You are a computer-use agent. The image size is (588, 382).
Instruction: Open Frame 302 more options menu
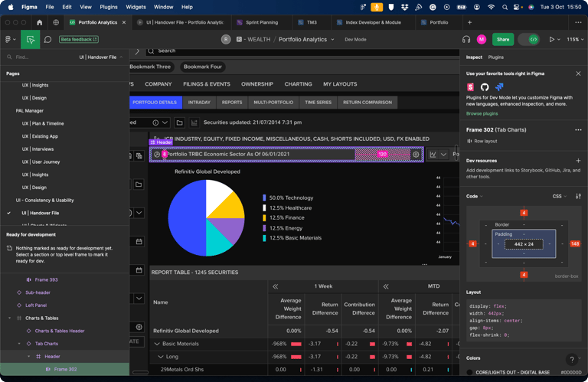point(578,130)
